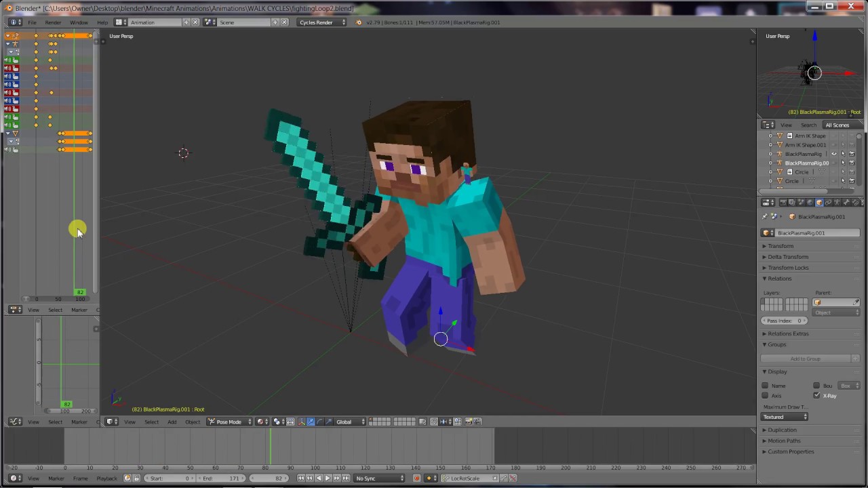Viewport: 868px width, 488px height.
Task: Jump to the last frame button
Action: click(x=346, y=479)
